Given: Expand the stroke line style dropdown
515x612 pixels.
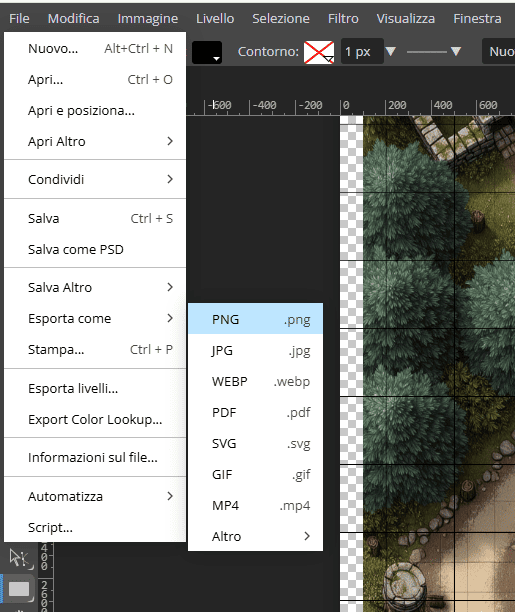Looking at the screenshot, I should pos(434,51).
